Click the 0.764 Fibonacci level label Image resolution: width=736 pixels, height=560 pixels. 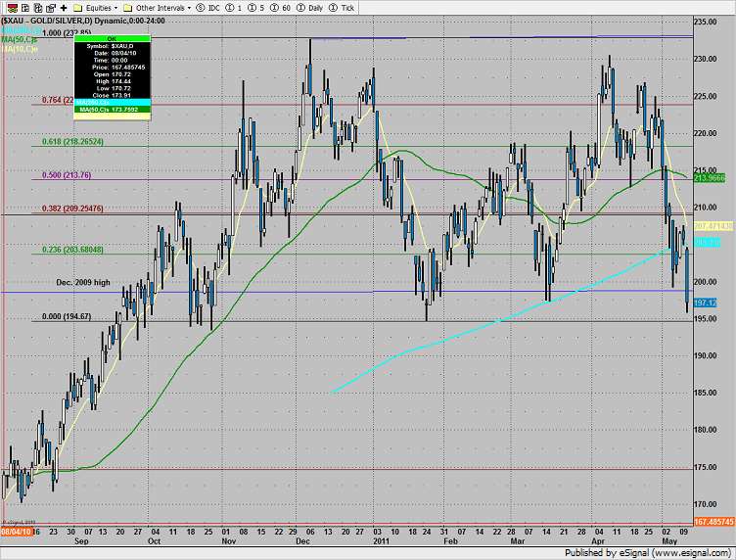[58, 100]
